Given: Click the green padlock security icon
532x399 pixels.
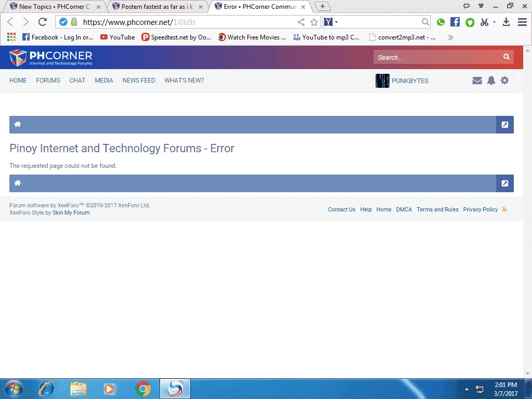Looking at the screenshot, I should coord(74,22).
